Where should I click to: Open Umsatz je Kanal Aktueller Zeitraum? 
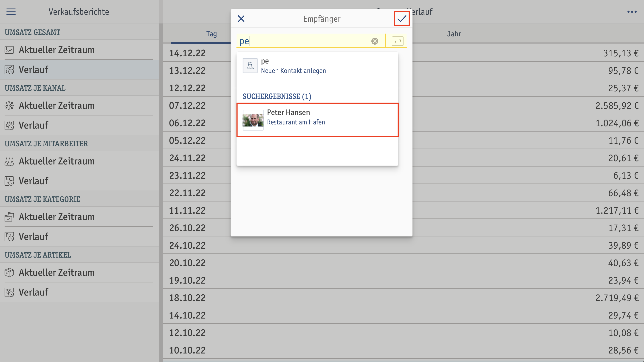[x=79, y=105]
